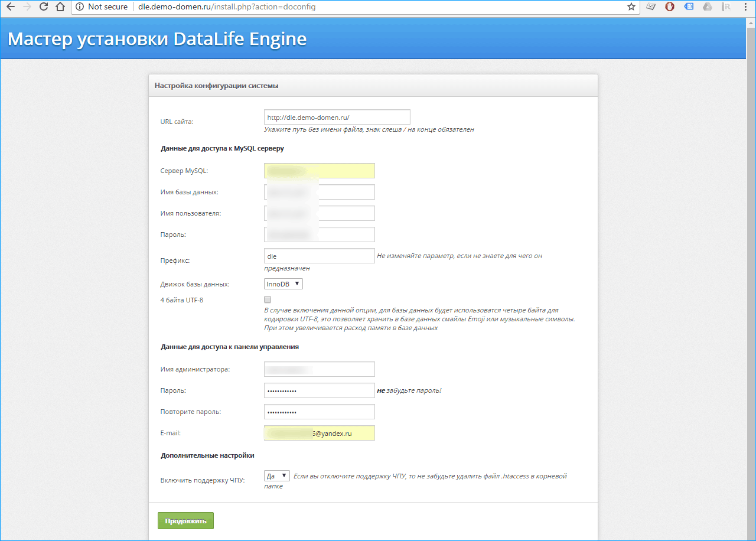Open the Движок базы данных InnoDB dropdown
Viewport: 756px width, 541px height.
coord(283,284)
